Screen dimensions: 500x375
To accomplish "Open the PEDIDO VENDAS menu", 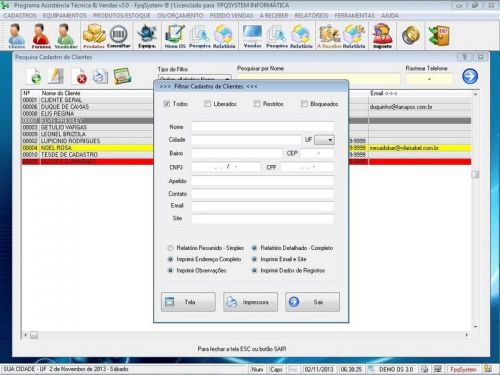I will coord(231,15).
